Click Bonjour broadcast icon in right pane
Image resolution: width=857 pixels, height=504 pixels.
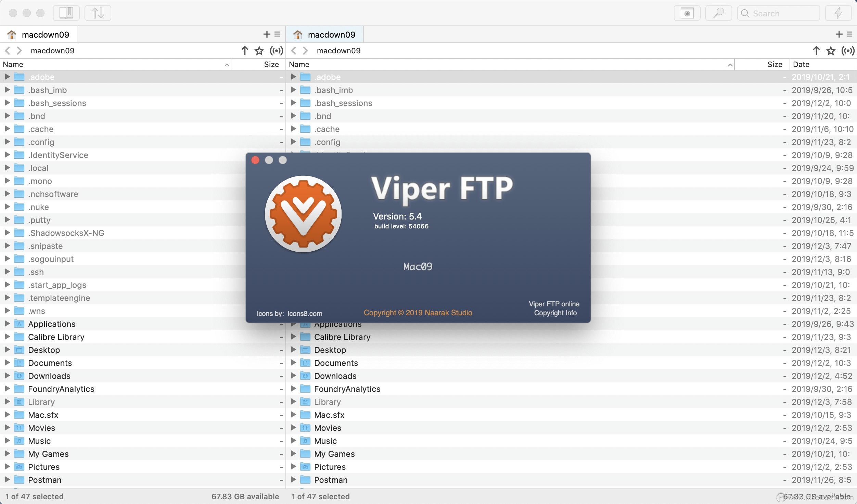point(848,51)
